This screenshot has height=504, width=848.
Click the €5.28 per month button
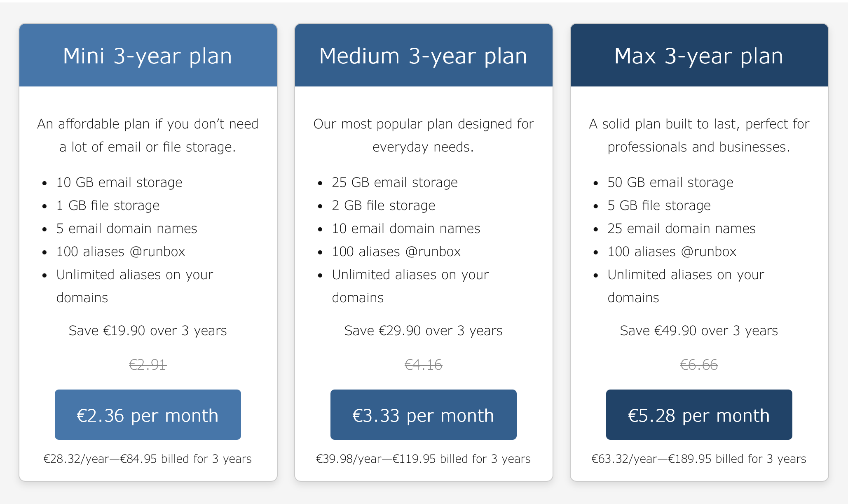(698, 415)
